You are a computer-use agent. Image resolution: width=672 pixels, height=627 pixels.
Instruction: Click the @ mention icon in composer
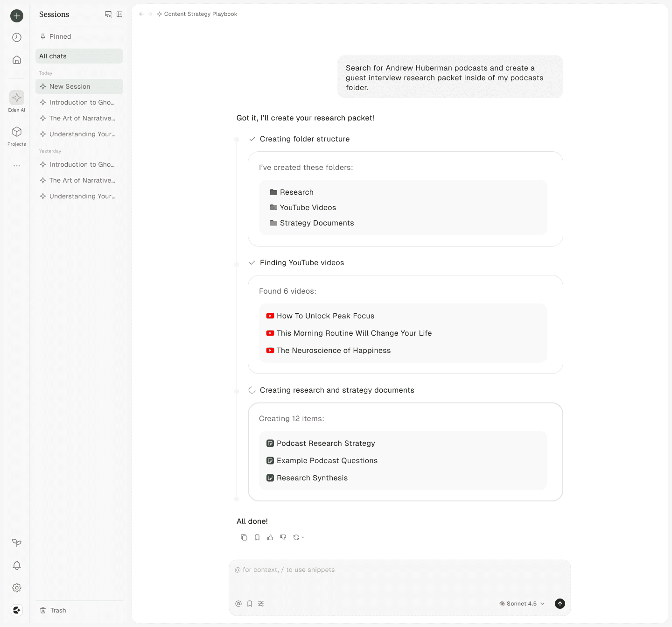tap(238, 604)
